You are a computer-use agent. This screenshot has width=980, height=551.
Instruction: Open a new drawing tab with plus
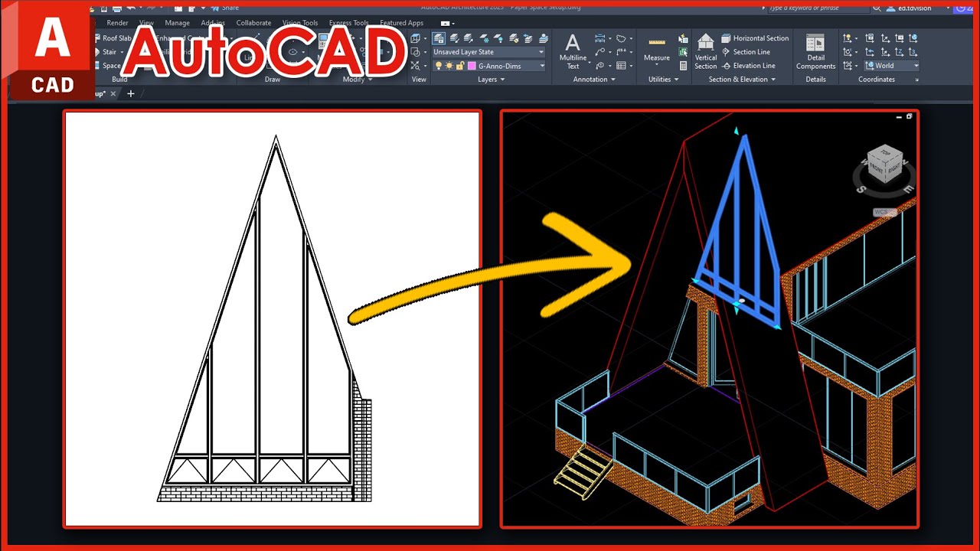[x=130, y=93]
